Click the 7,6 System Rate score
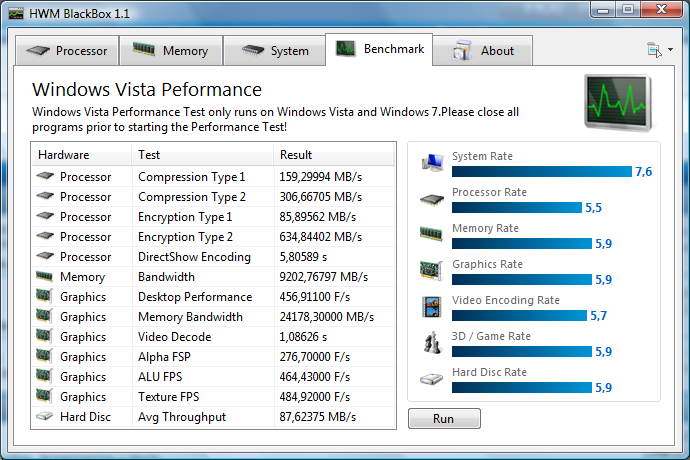This screenshot has width=690, height=460. (643, 172)
